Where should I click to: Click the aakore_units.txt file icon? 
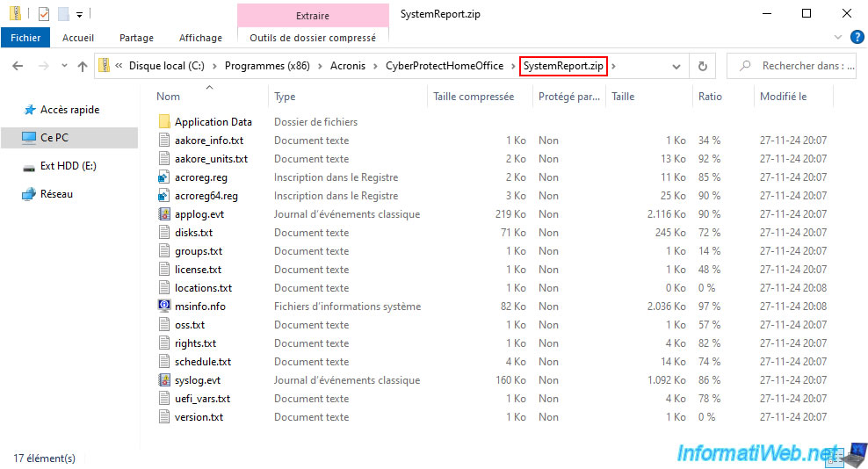[x=164, y=158]
